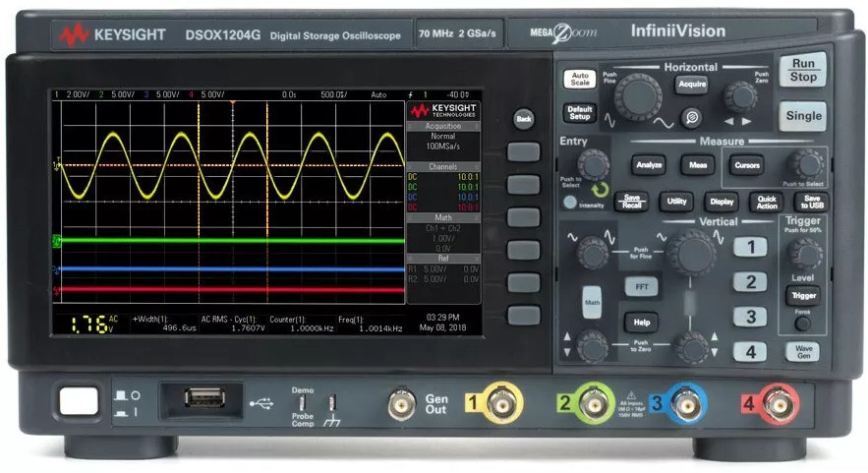Click the Cursors knob in Measure box
868x473 pixels.
pos(806,164)
